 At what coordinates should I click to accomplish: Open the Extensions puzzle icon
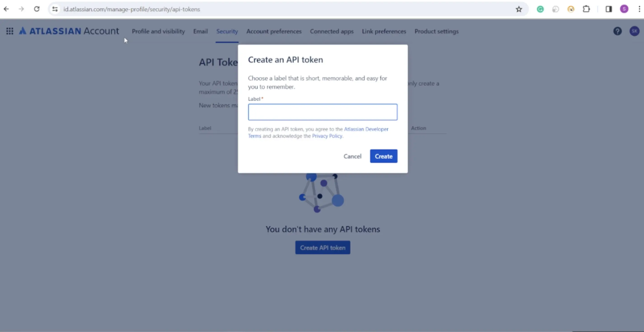[586, 9]
